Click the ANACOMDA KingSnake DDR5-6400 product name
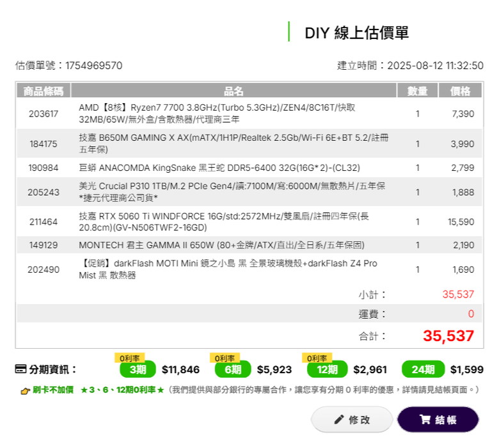This screenshot has width=499, height=448. pyautogui.click(x=219, y=168)
